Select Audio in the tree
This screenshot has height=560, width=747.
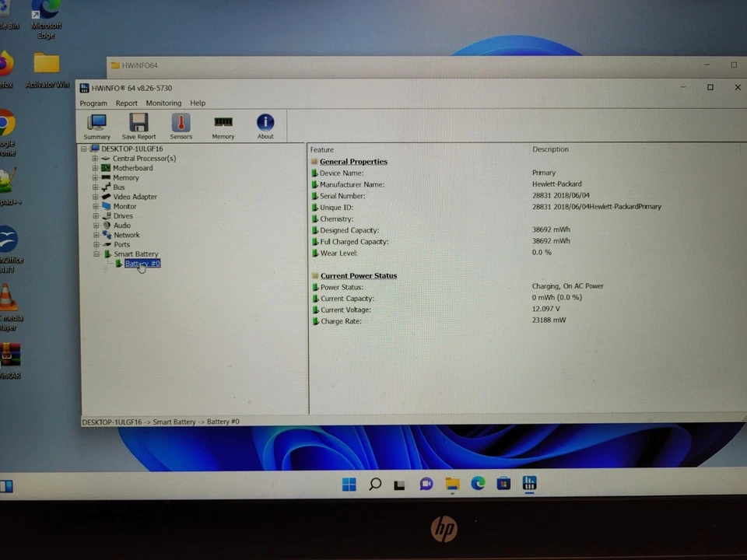(122, 226)
